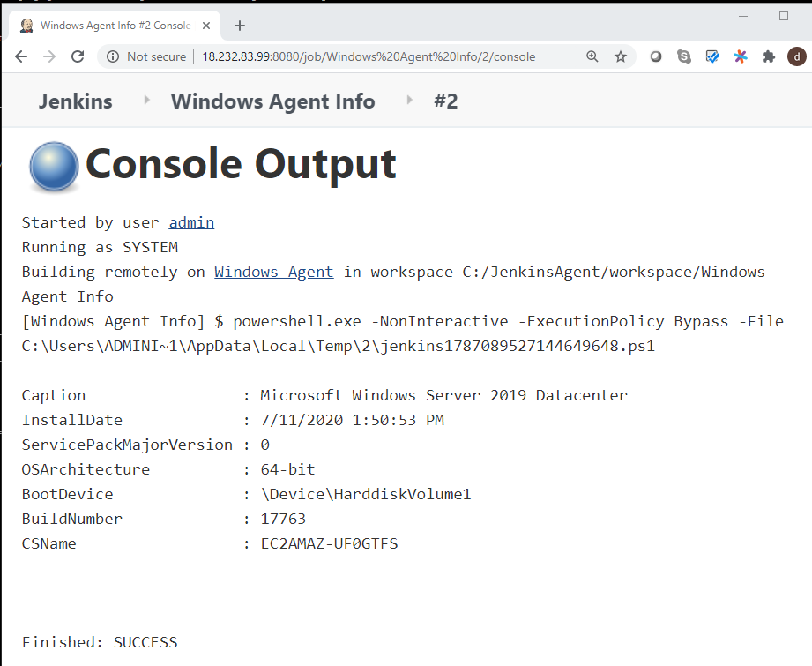Open build #2 breadcrumb
The height and width of the screenshot is (666, 812).
pos(445,101)
